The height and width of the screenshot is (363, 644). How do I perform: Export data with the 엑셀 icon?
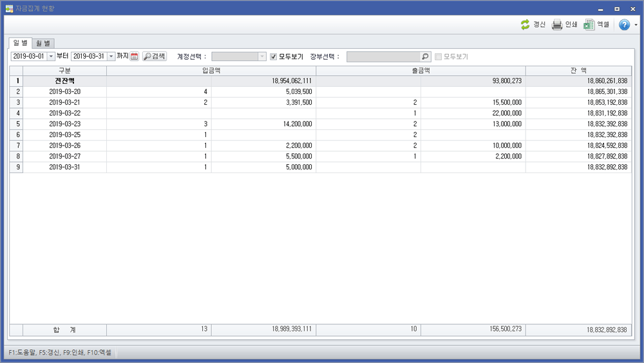[x=589, y=24]
